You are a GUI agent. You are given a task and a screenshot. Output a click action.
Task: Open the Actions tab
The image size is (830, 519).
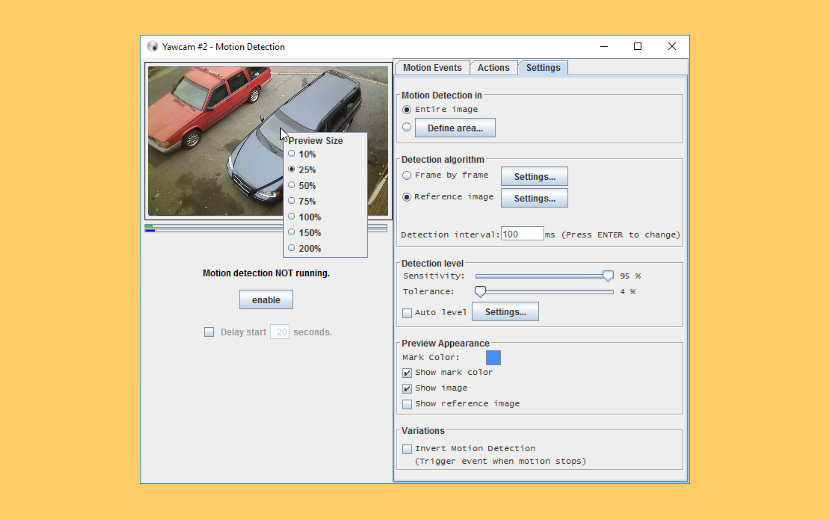point(493,68)
